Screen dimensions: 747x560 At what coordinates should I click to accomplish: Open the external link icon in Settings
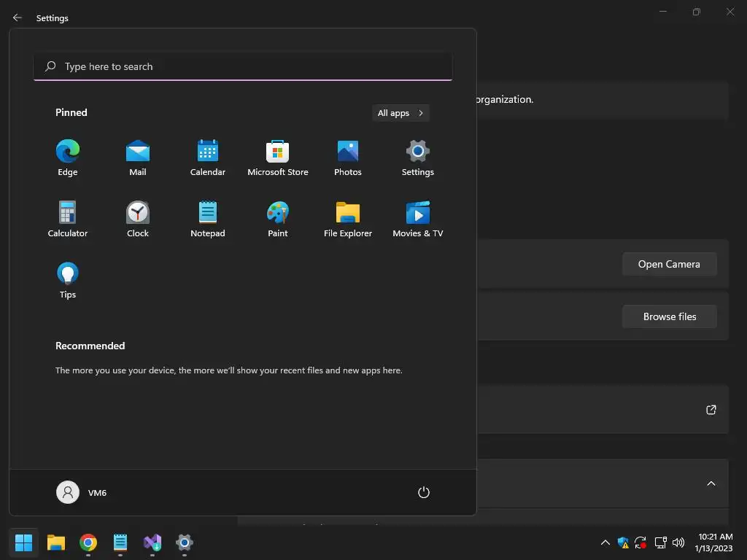pos(711,410)
